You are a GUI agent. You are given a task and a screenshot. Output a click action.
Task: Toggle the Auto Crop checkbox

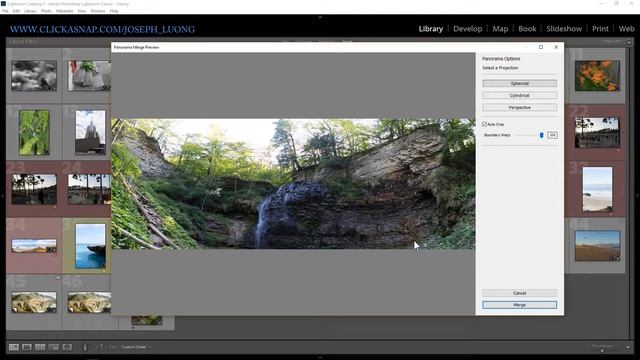(484, 124)
